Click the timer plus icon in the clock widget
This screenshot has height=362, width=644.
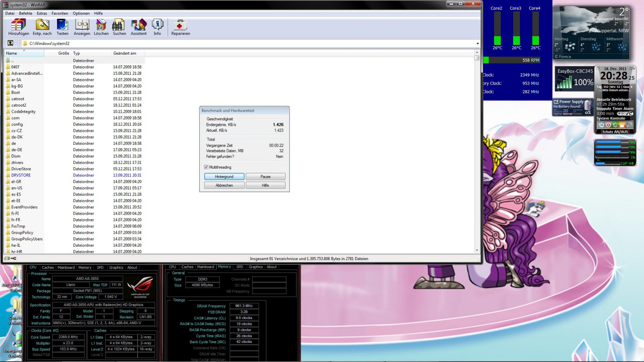click(x=619, y=114)
